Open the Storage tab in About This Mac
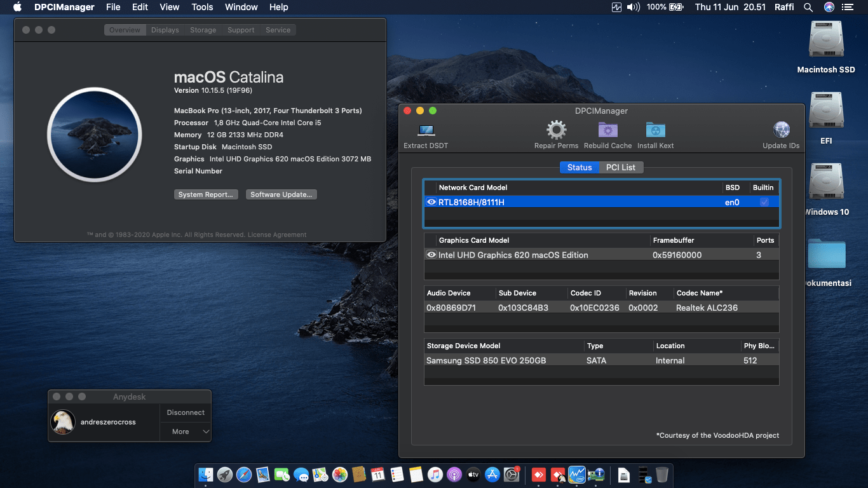The image size is (868, 488). 203,29
